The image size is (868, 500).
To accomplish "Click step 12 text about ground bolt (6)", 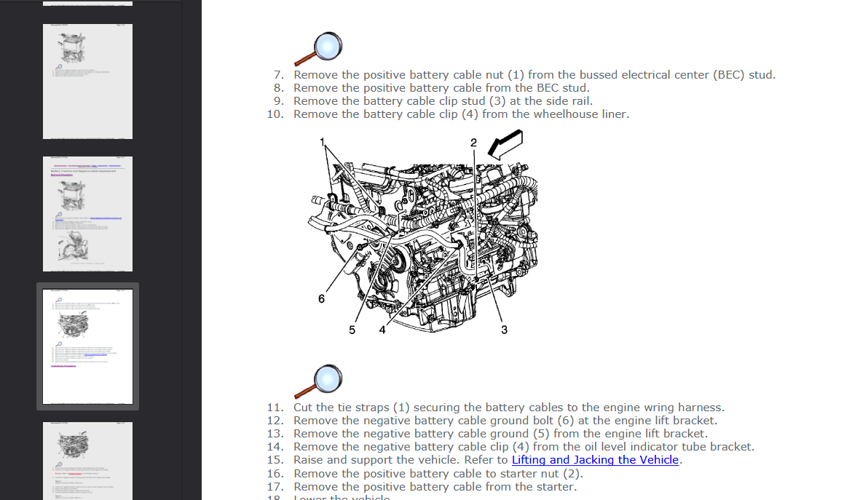I will (x=505, y=421).
